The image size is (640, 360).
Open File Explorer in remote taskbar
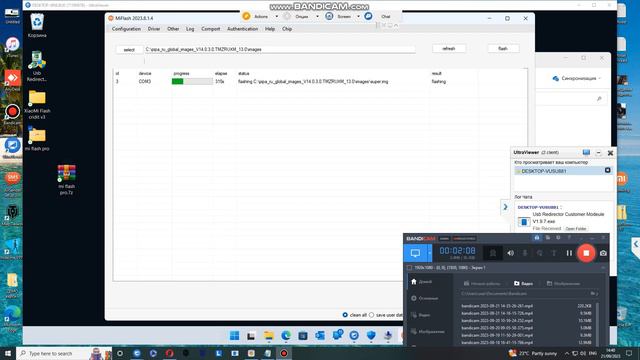(269, 336)
